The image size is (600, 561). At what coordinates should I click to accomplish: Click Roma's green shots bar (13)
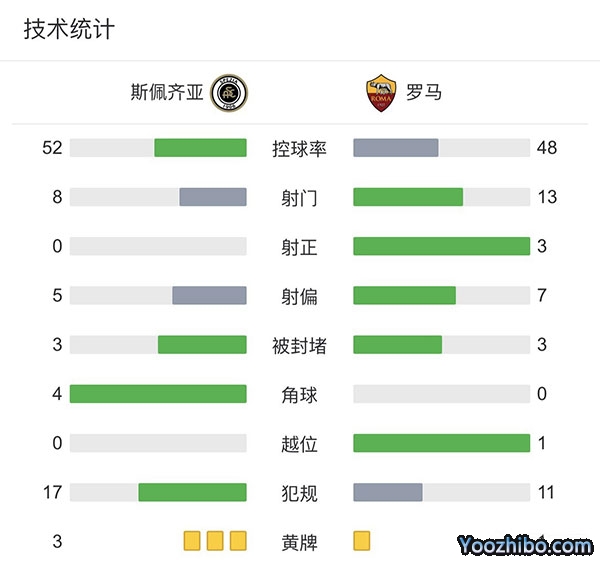pos(408,197)
